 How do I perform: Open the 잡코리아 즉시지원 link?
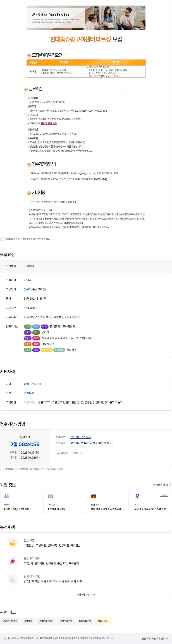[x=81, y=437]
